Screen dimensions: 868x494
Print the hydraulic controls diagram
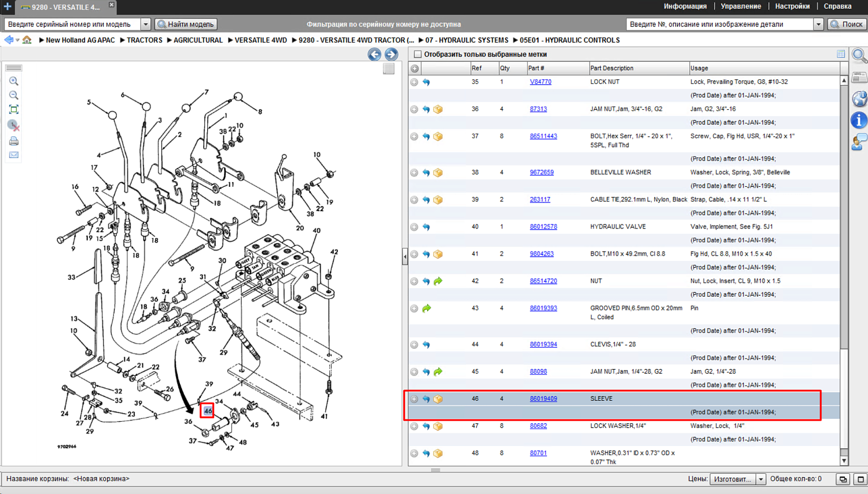click(13, 141)
